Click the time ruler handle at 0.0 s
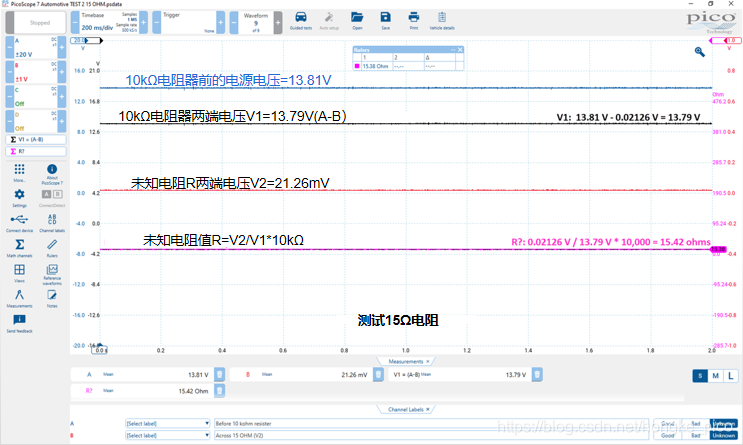The width and height of the screenshot is (743, 445). pos(100,350)
